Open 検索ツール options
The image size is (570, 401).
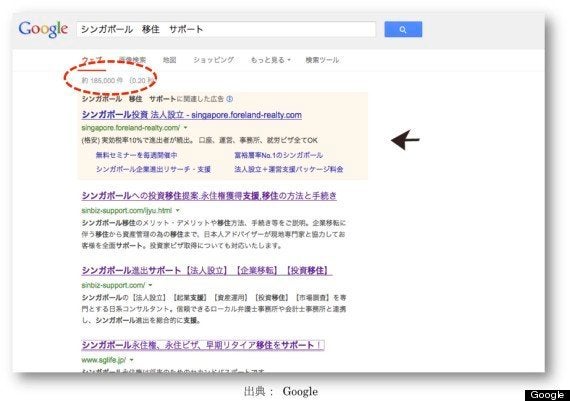coord(322,60)
